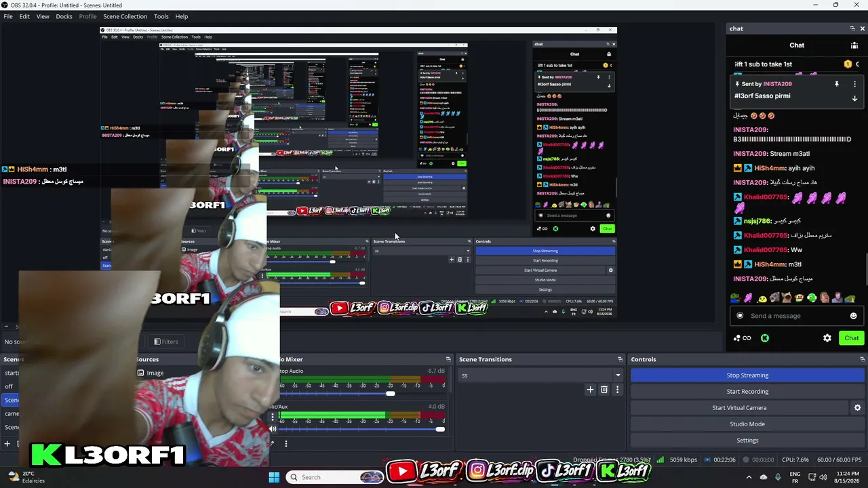Click Start Recording button
Screen dimensions: 868x488
pyautogui.click(x=747, y=392)
